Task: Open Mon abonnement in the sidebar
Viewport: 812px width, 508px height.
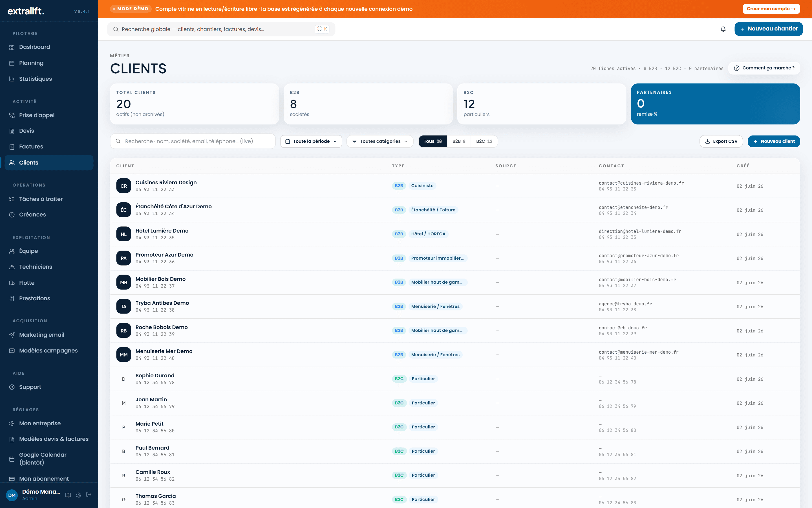Action: click(49, 478)
